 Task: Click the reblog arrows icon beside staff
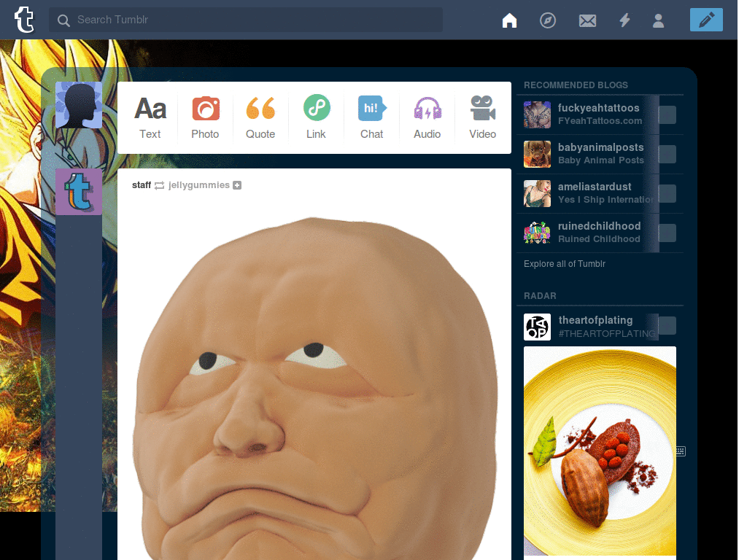coord(160,185)
